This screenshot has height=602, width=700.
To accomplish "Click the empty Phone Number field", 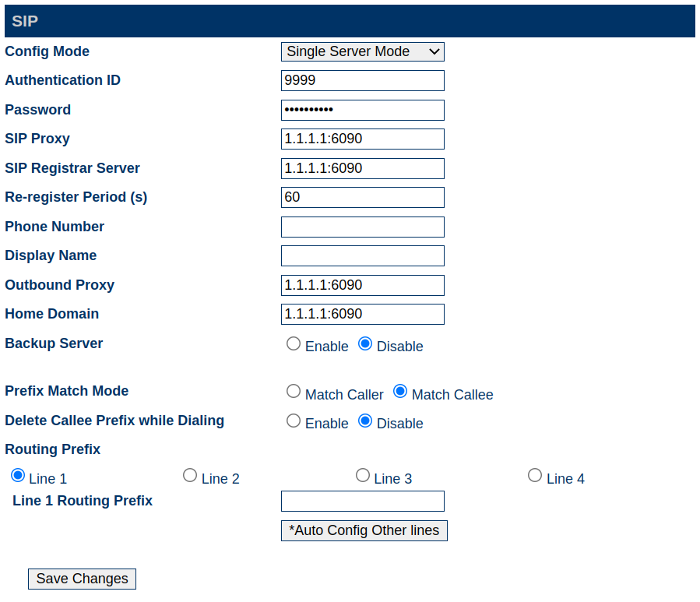I will pyautogui.click(x=363, y=227).
